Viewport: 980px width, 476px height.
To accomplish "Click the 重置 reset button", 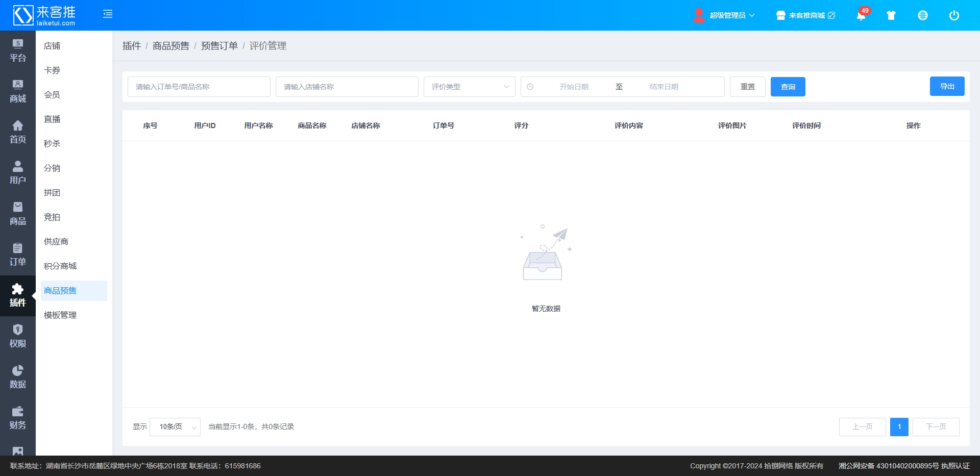I will (747, 87).
